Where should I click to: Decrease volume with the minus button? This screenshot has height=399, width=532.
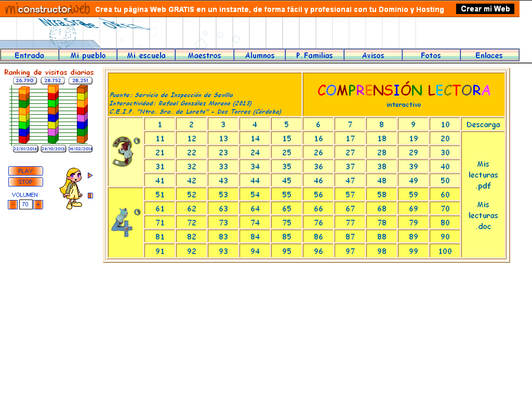(12, 205)
